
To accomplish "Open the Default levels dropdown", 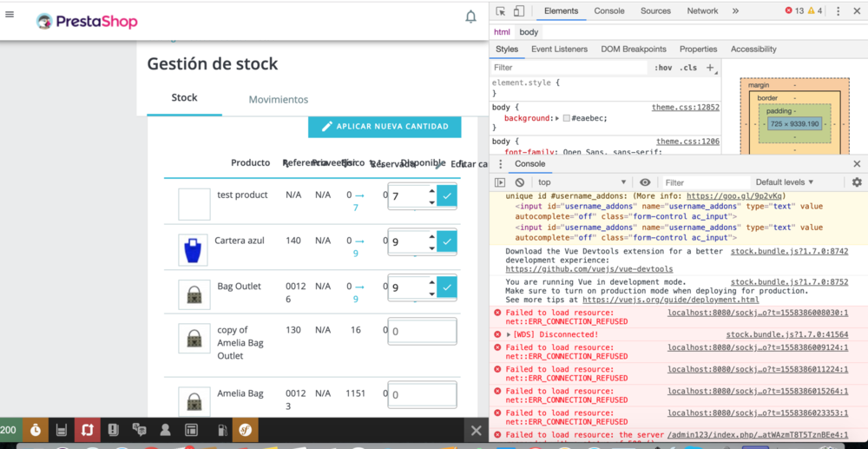I will tap(785, 182).
